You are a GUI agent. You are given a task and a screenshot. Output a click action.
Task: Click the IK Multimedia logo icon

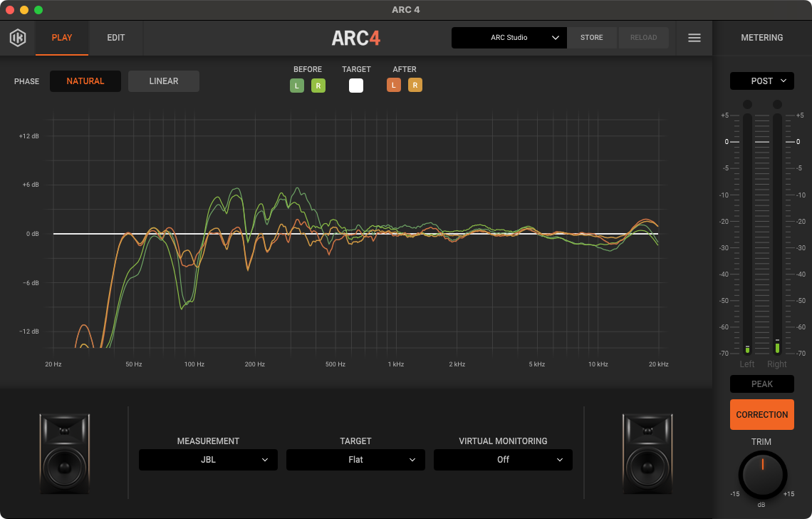(x=18, y=38)
